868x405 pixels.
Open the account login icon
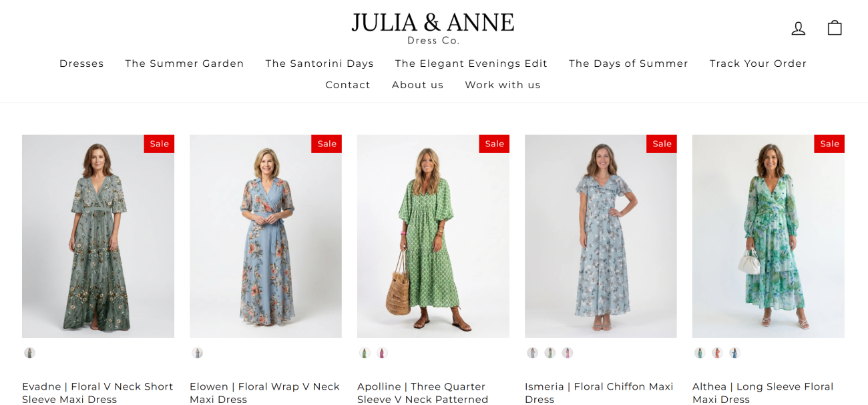(798, 28)
